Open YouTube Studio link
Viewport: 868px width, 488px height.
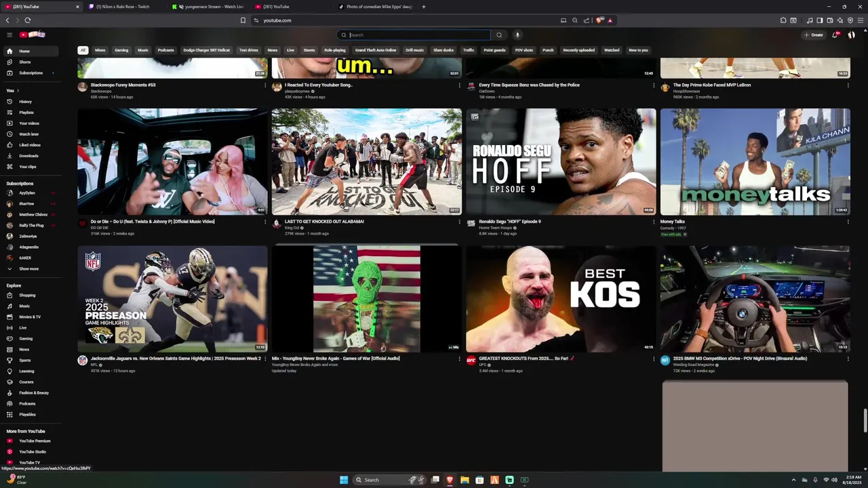(x=32, y=452)
